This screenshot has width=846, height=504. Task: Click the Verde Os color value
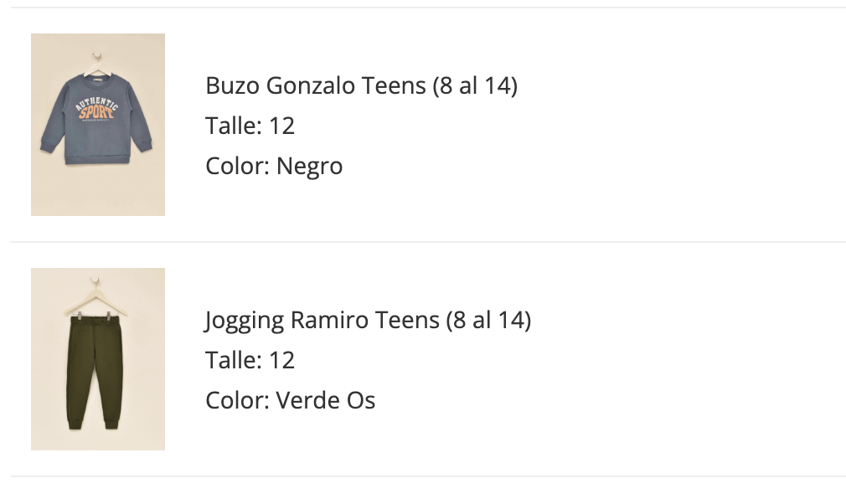point(325,400)
